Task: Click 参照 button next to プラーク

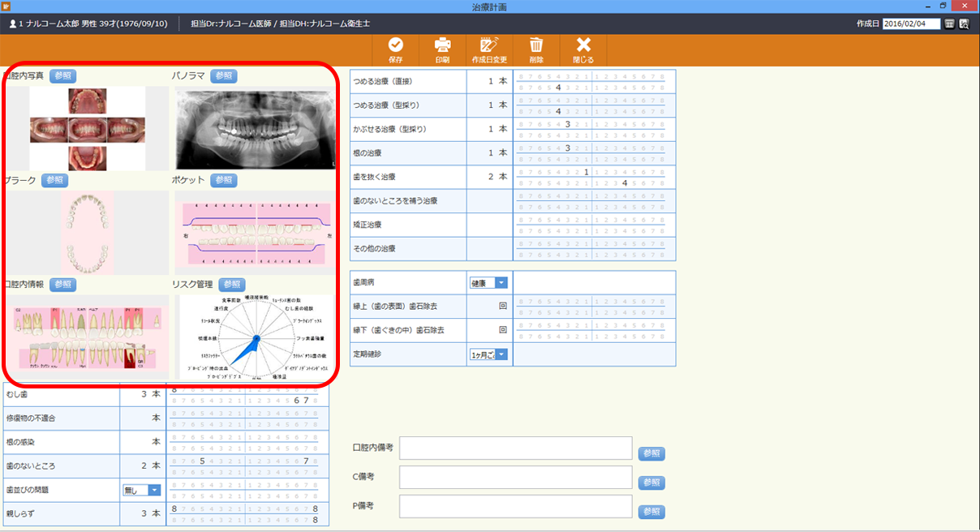Action: coord(54,180)
